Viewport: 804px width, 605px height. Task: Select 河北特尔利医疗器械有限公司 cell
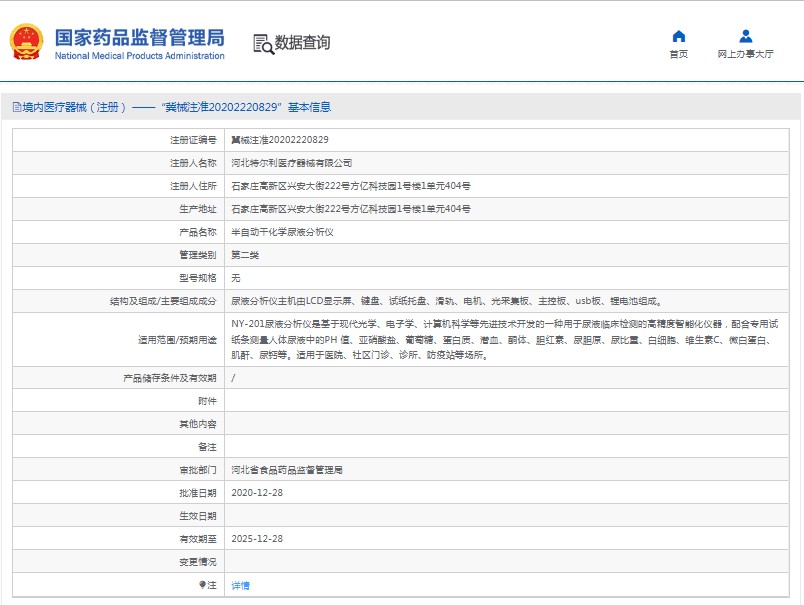292,163
